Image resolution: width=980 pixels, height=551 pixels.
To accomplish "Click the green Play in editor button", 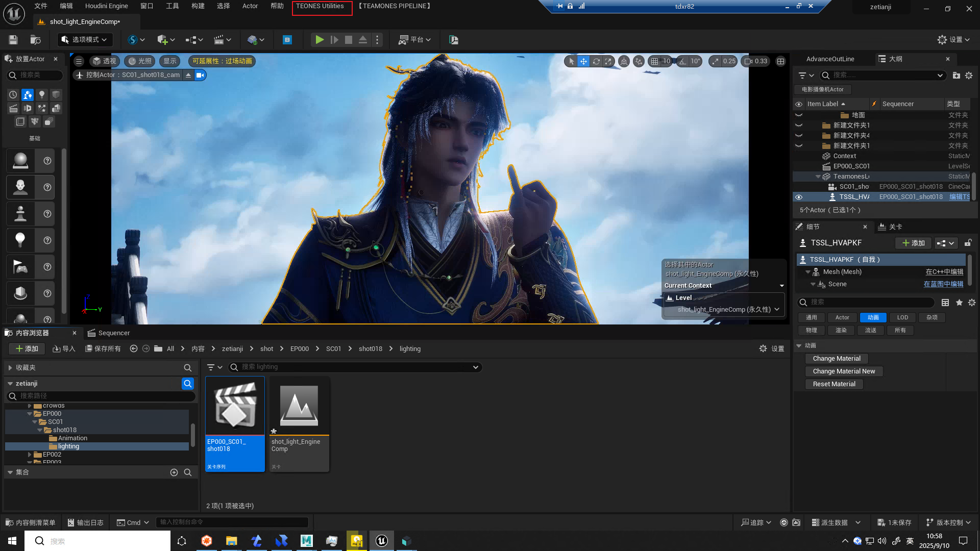I will tap(320, 40).
